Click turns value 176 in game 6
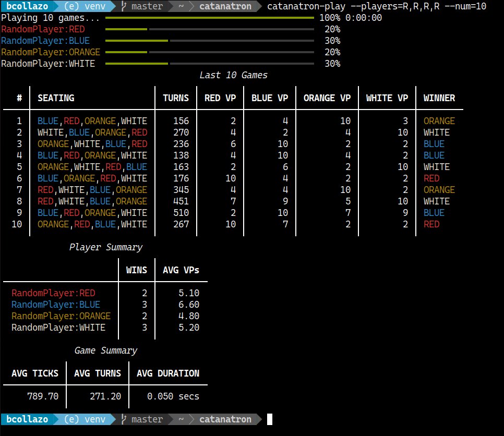504x436 pixels. 181,178
